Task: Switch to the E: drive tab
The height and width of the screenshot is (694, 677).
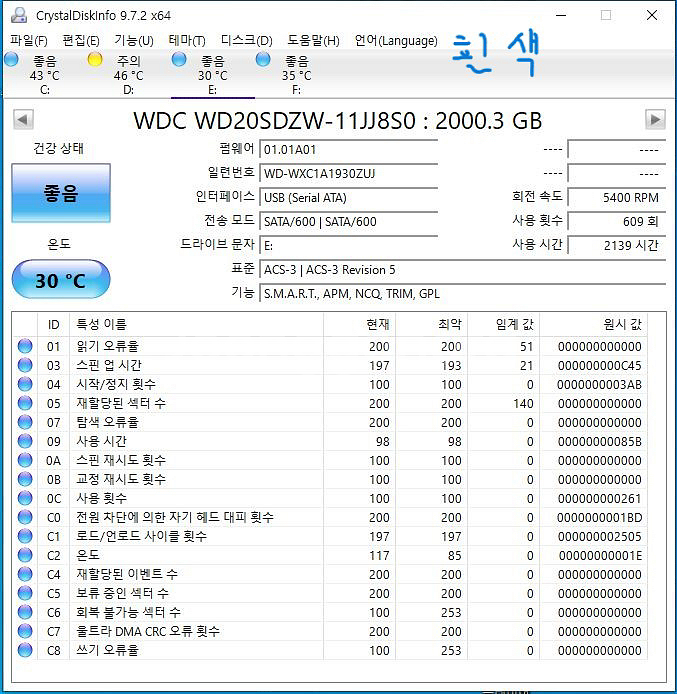Action: (x=212, y=75)
